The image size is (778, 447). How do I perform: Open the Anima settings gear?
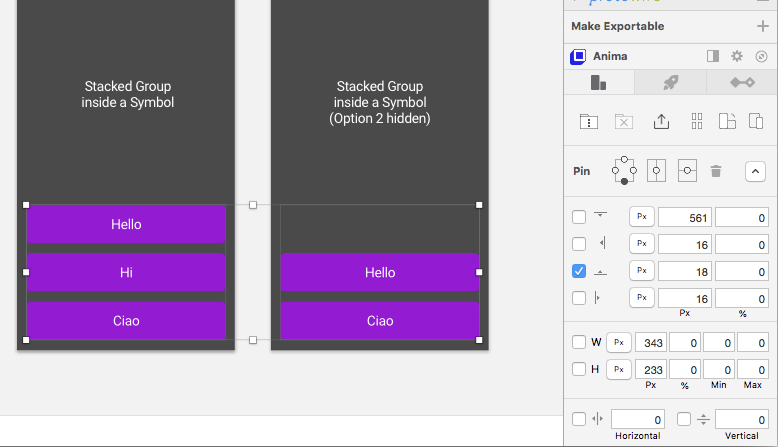(x=737, y=57)
